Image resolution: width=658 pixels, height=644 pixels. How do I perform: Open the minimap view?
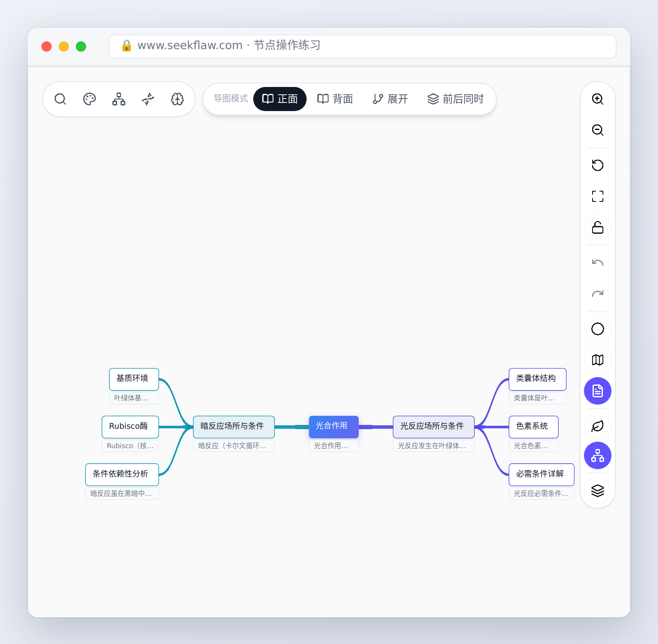coord(598,360)
